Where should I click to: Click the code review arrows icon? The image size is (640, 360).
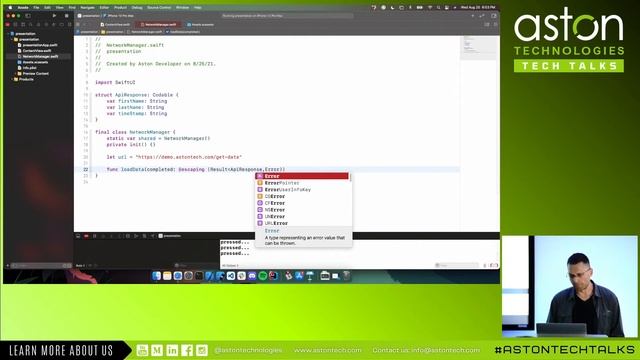(x=482, y=16)
